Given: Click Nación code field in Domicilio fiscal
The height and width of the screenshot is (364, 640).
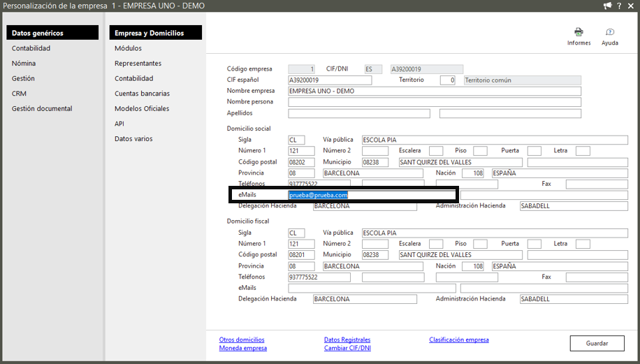Looking at the screenshot, I should (x=473, y=266).
